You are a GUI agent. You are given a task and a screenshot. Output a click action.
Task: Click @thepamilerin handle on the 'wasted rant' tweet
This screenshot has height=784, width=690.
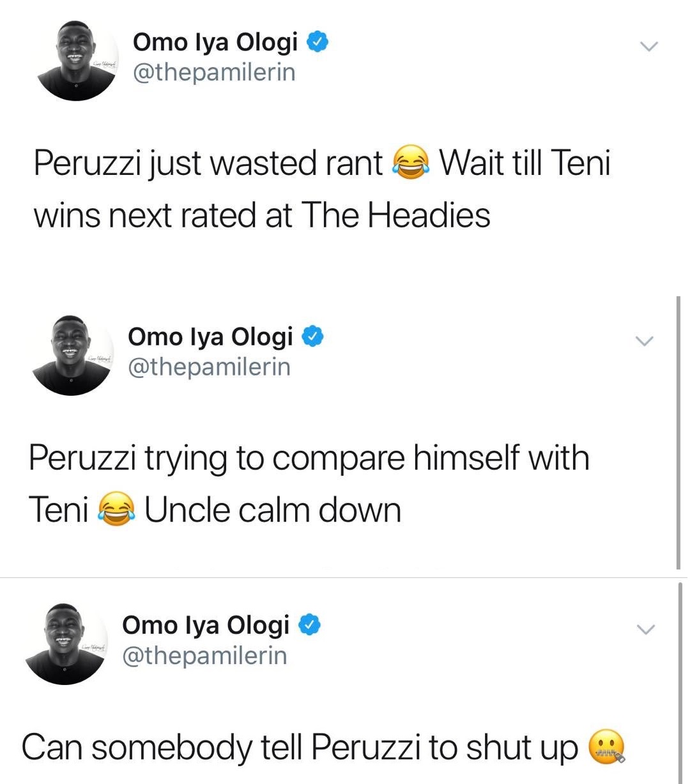tap(214, 72)
